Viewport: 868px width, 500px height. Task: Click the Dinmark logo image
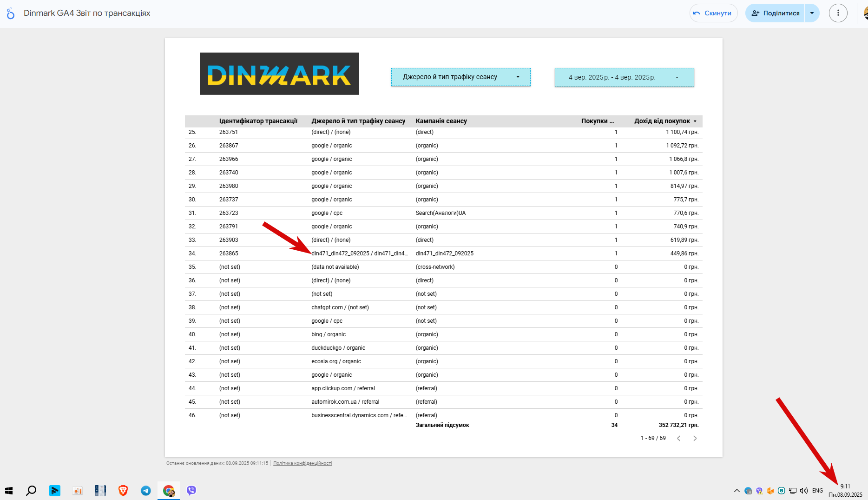[x=279, y=73]
